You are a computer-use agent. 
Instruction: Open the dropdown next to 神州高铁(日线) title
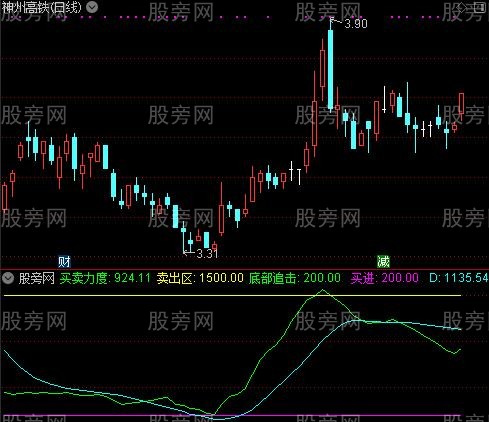click(92, 7)
